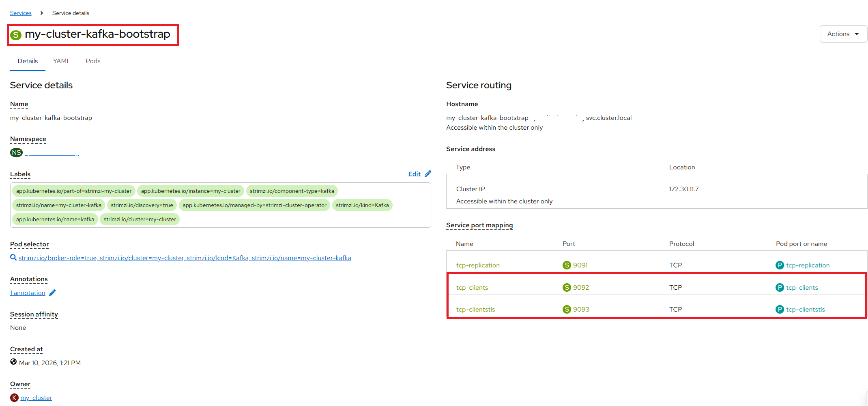Click the pencil icon beside 1 annotation
The image size is (868, 406).
pyautogui.click(x=52, y=293)
